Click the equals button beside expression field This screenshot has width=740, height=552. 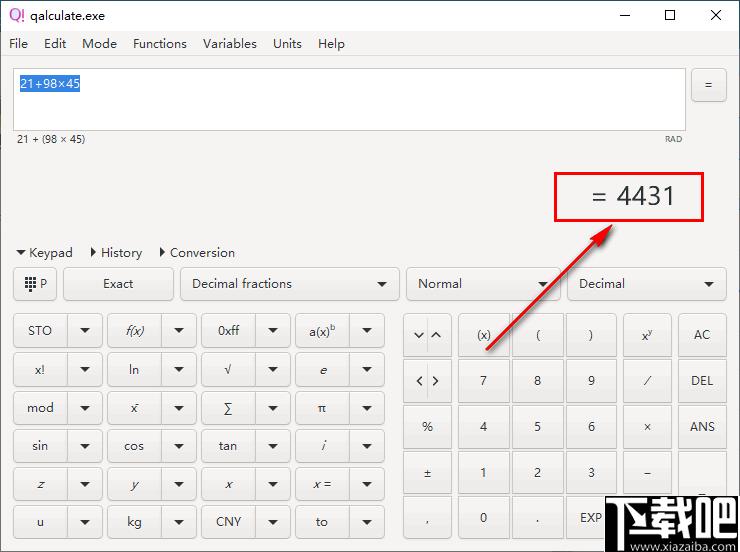click(708, 85)
